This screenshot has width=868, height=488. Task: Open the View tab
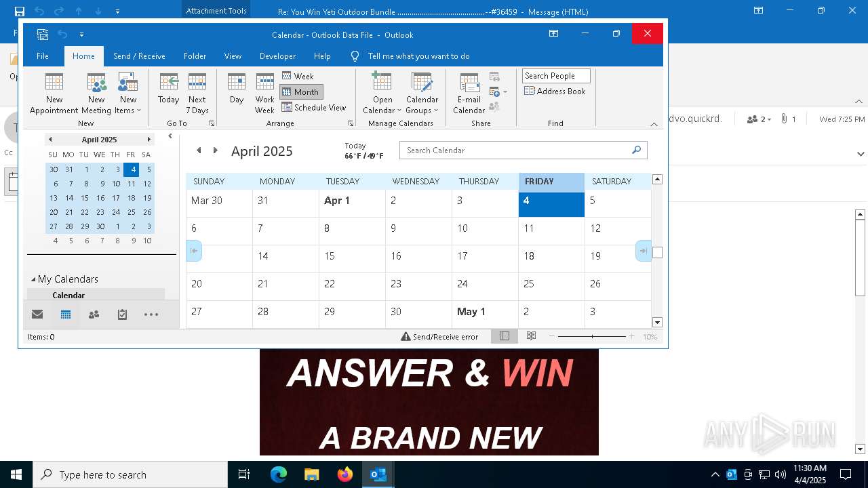[233, 56]
